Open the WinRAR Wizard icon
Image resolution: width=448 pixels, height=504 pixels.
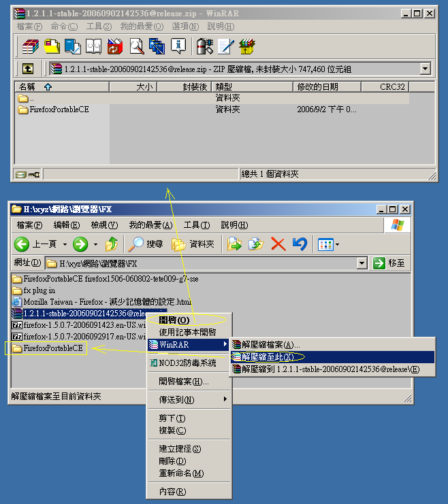point(157,46)
